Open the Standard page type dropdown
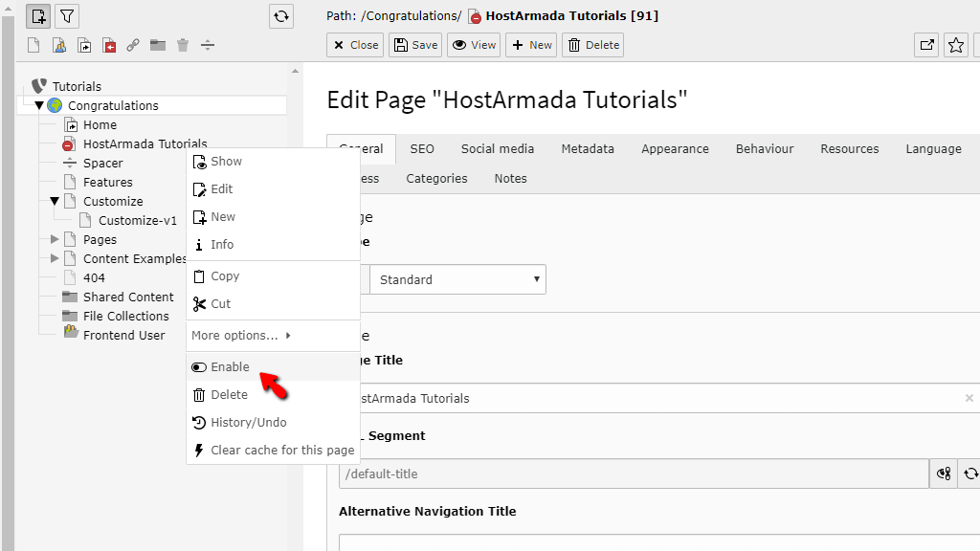This screenshot has width=980, height=551. (457, 279)
